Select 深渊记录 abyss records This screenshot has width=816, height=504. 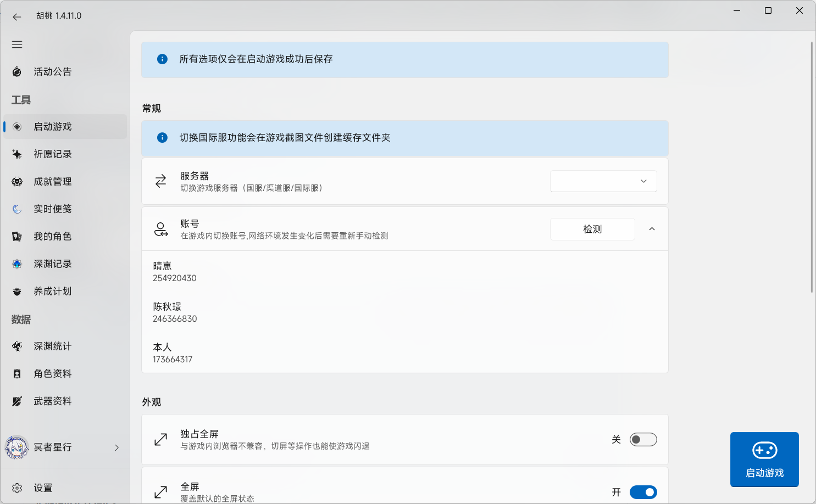coord(52,264)
